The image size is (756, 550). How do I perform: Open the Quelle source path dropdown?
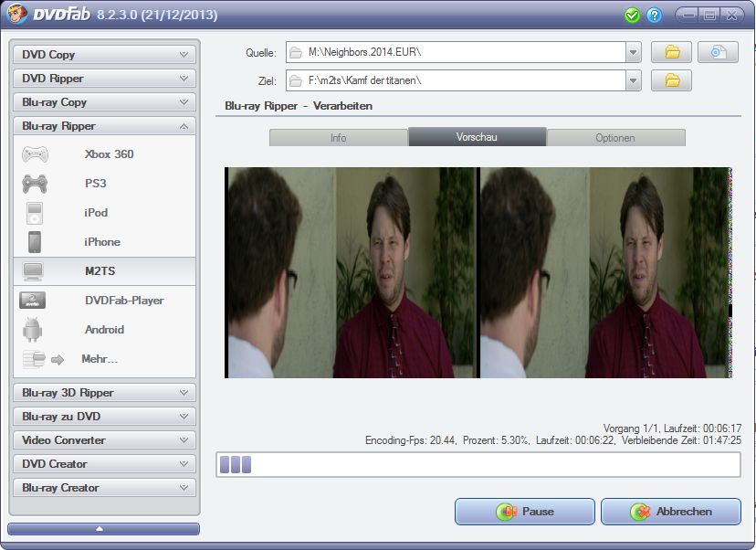[x=633, y=52]
